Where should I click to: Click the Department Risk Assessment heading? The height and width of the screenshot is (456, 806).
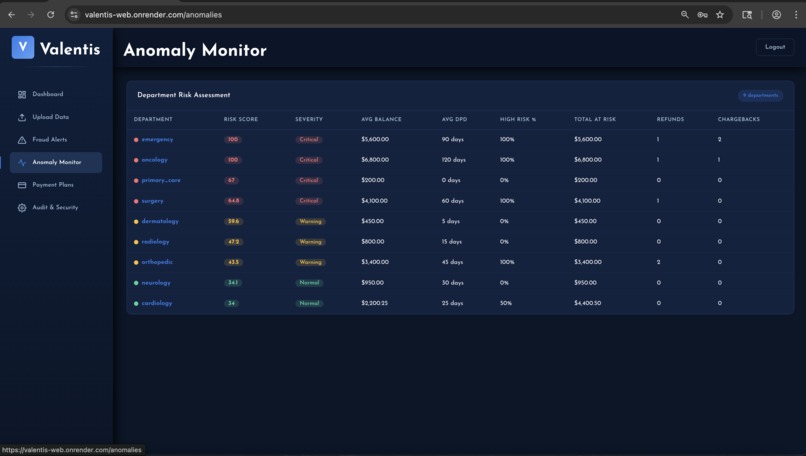tap(184, 95)
